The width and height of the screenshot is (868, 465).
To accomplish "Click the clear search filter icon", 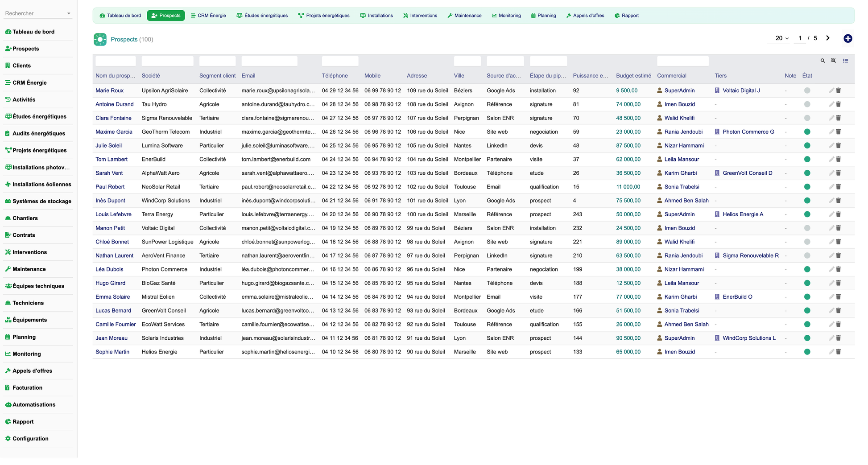I will [x=833, y=61].
